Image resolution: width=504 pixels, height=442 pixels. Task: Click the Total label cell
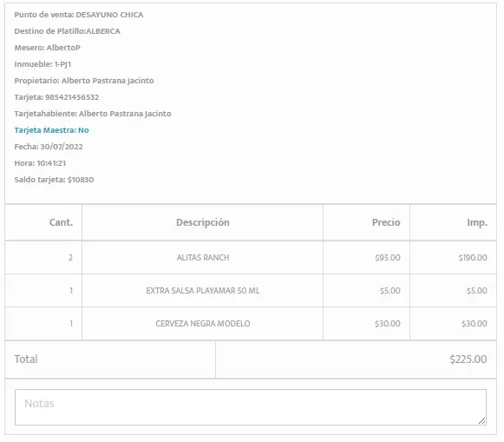pos(110,360)
